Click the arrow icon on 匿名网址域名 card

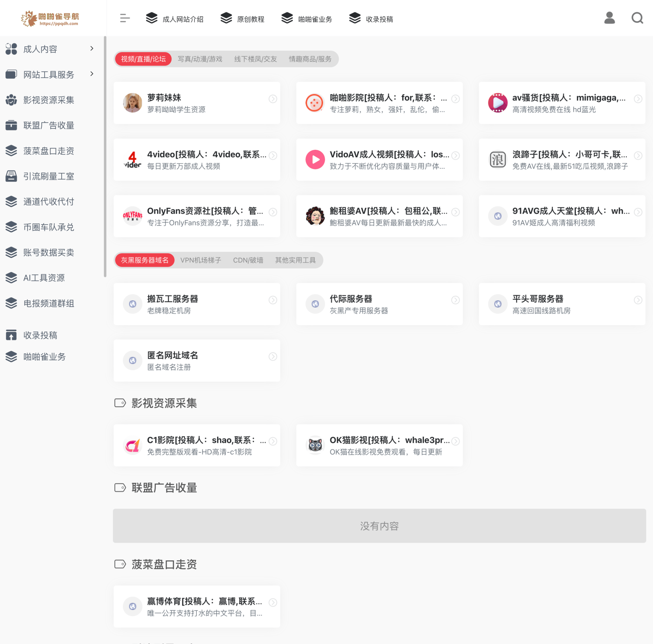coord(273,356)
